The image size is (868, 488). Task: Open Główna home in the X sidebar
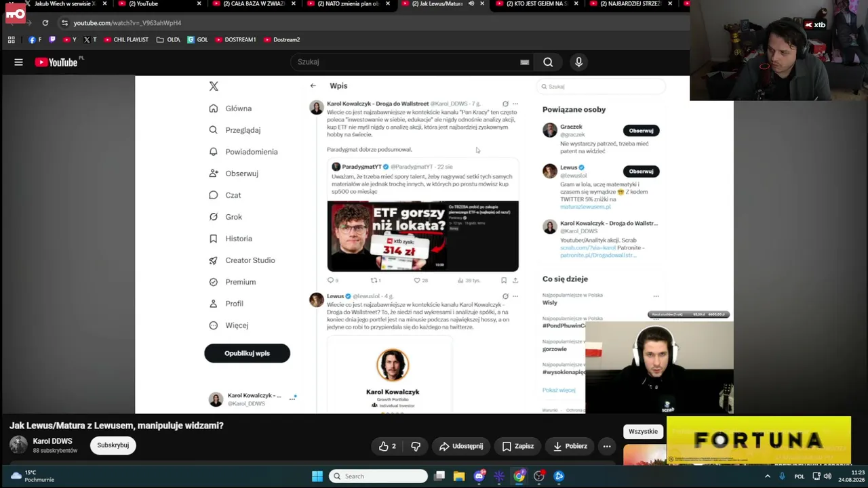tap(231, 108)
